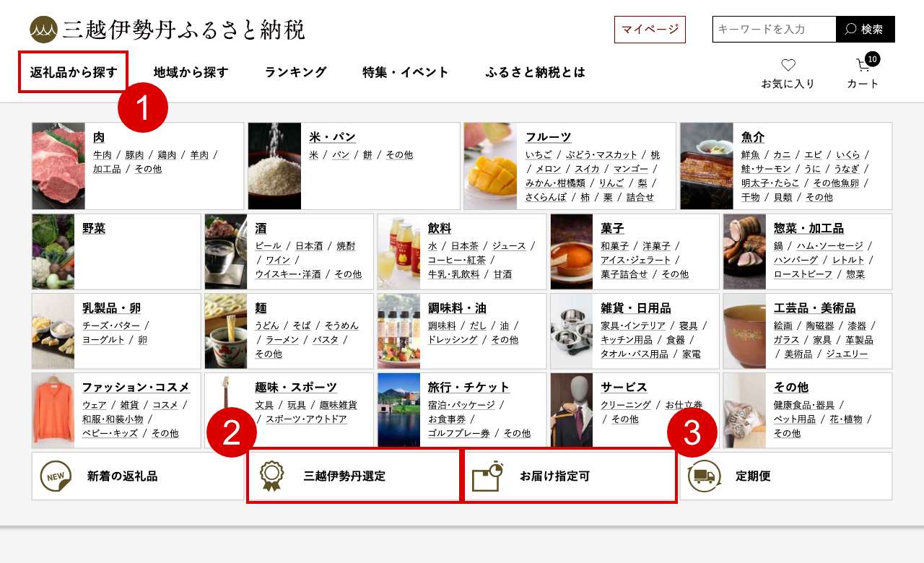This screenshot has width=924, height=563.
Task: Switch to the ランキング menu item
Action: coord(296,72)
